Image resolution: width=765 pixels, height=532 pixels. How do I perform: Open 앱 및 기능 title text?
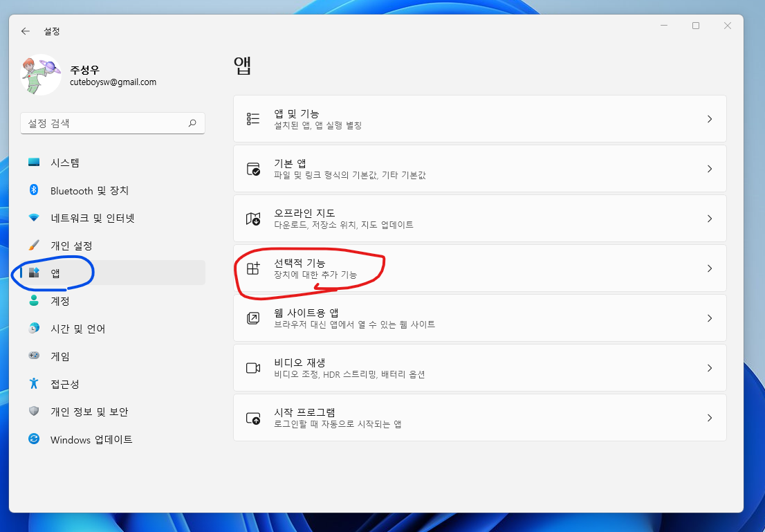pos(296,113)
